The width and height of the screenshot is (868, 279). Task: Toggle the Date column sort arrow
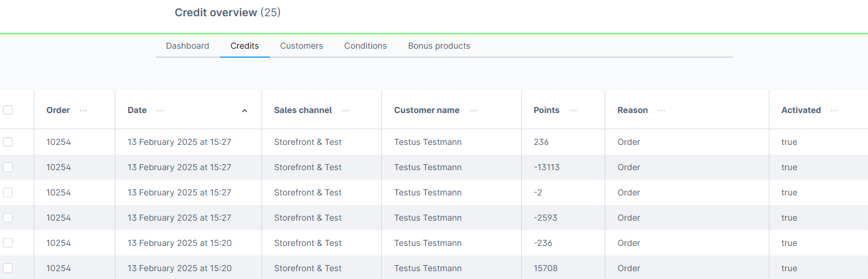(244, 111)
